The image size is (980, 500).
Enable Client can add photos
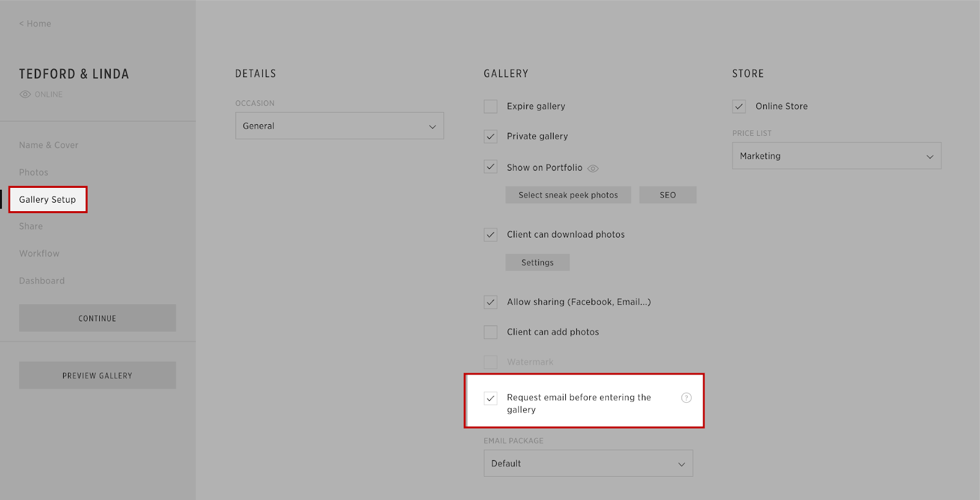click(x=491, y=332)
